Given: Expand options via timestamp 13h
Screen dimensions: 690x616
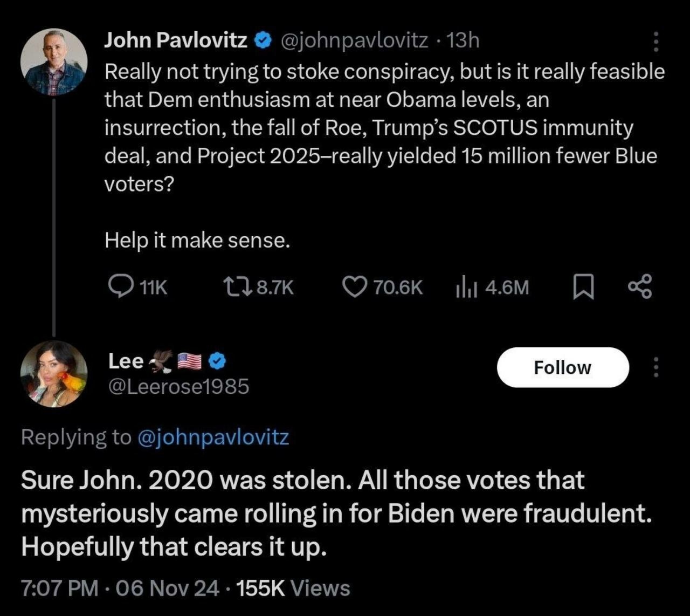Looking at the screenshot, I should [462, 39].
